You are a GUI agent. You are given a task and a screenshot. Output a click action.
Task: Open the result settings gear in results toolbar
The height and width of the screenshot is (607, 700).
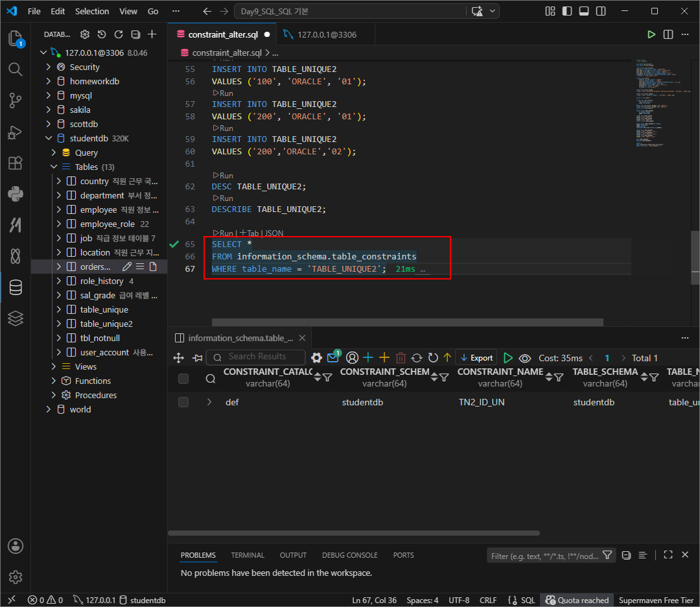[316, 358]
